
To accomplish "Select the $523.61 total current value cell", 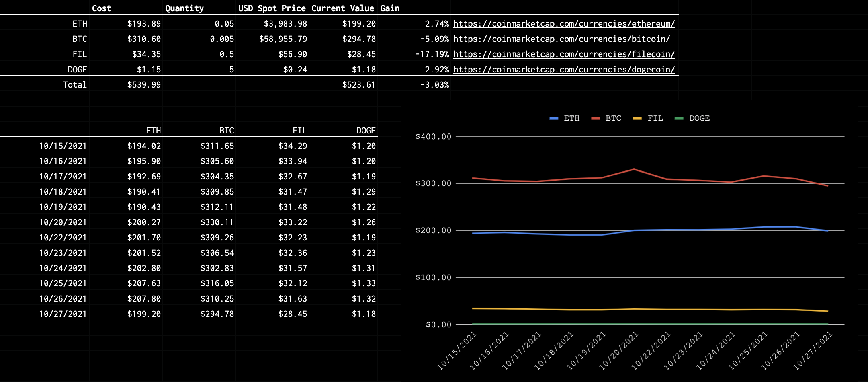I will pos(359,84).
